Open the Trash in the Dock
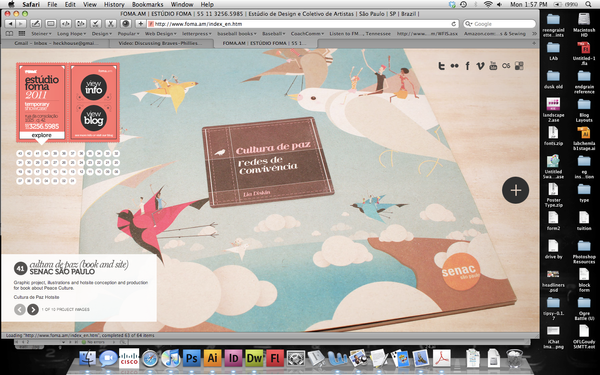 (515, 359)
